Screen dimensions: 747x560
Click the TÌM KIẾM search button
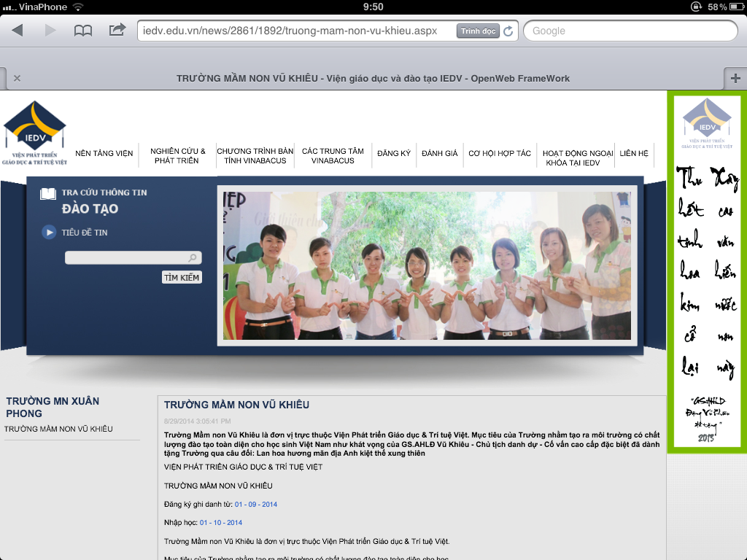pos(182,277)
